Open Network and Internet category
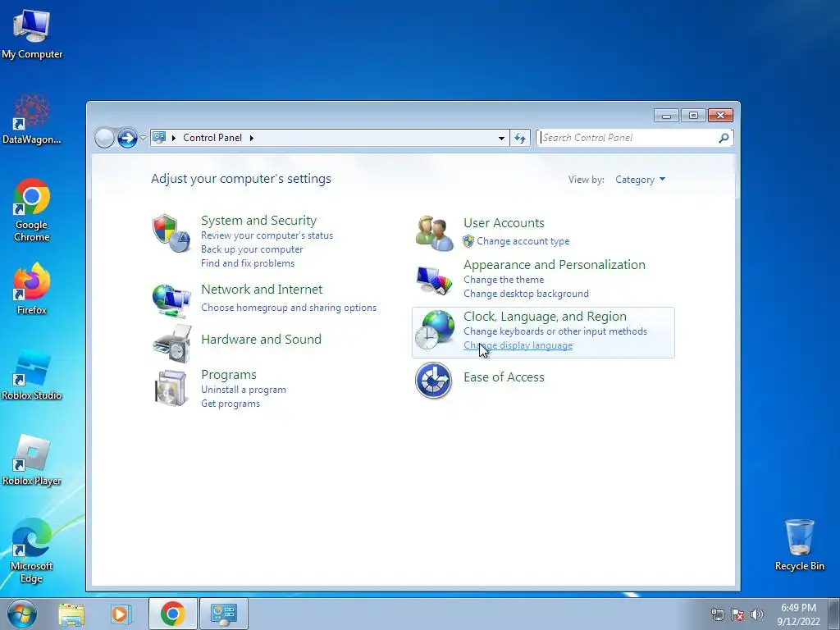 tap(262, 290)
